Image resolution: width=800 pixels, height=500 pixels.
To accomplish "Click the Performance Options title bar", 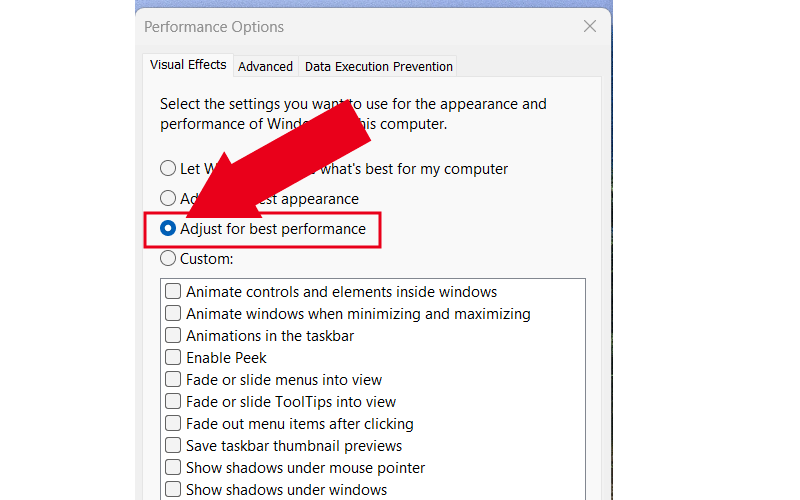I will pos(350,27).
